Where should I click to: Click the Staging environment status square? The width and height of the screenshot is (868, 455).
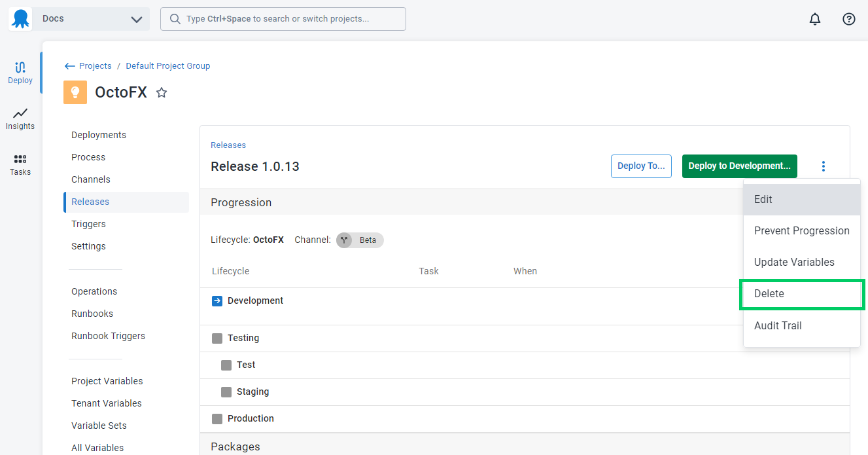tap(226, 392)
